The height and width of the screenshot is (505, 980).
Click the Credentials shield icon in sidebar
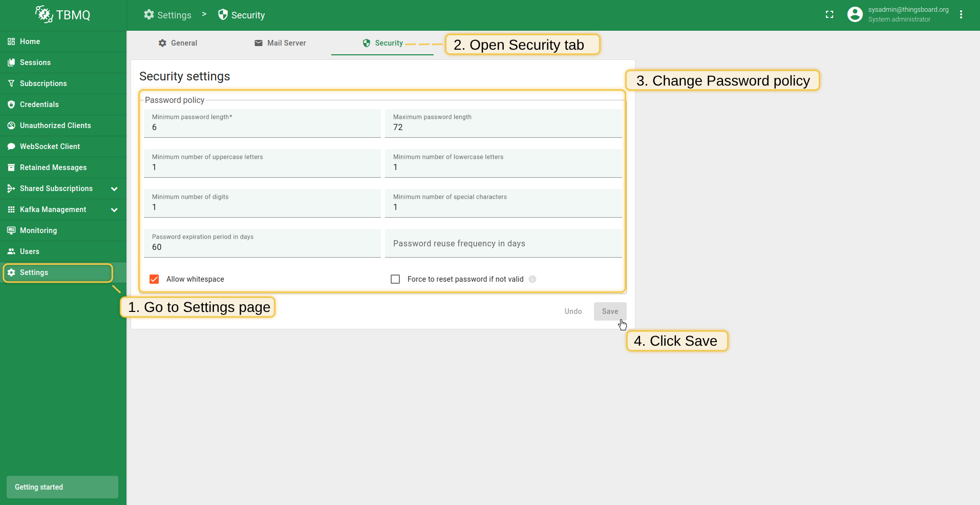point(11,104)
